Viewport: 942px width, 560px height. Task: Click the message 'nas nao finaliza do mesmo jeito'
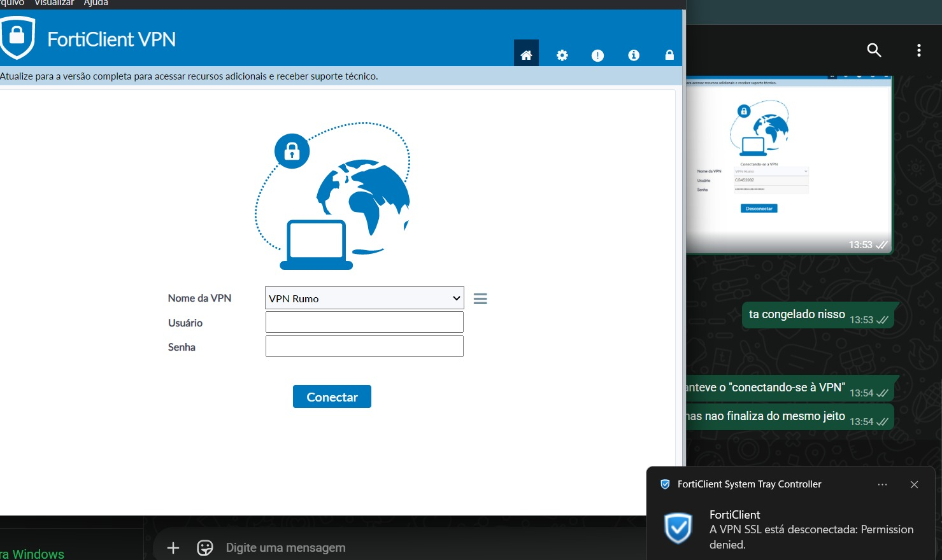click(x=790, y=417)
